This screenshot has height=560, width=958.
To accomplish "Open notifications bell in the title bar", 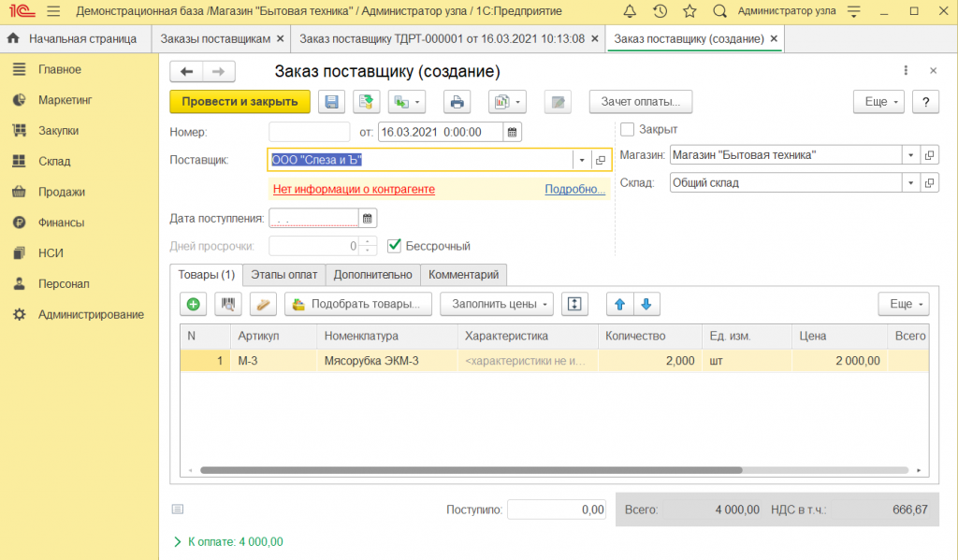I will (x=630, y=11).
